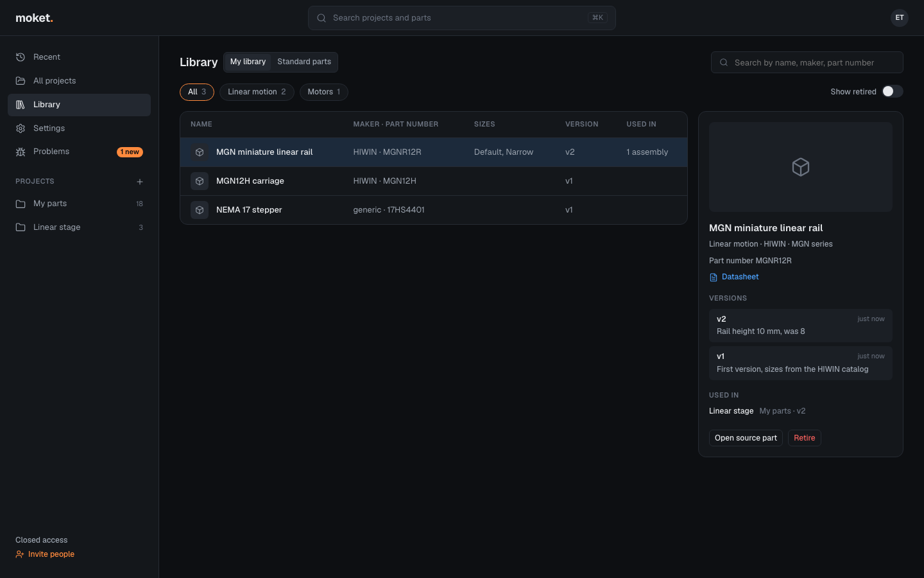
Task: Click the cube icon for MGN12H carriage
Action: pyautogui.click(x=200, y=181)
